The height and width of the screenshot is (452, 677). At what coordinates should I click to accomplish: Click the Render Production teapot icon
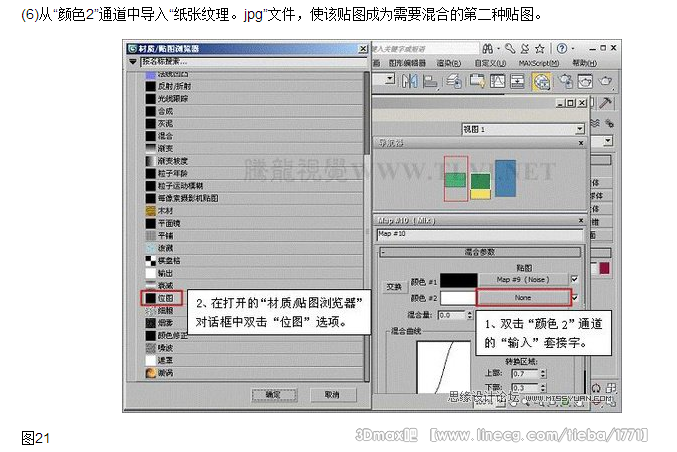(605, 81)
